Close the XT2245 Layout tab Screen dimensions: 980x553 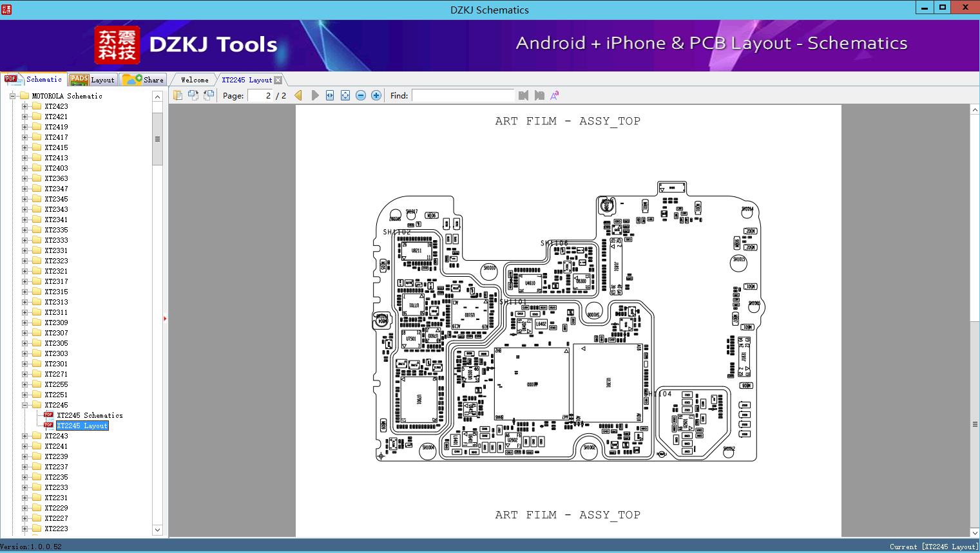click(278, 80)
